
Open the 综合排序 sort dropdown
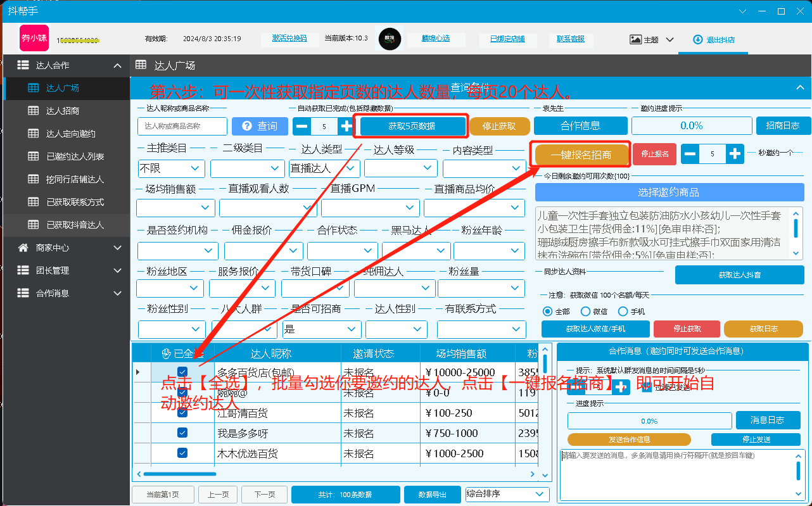(x=507, y=495)
